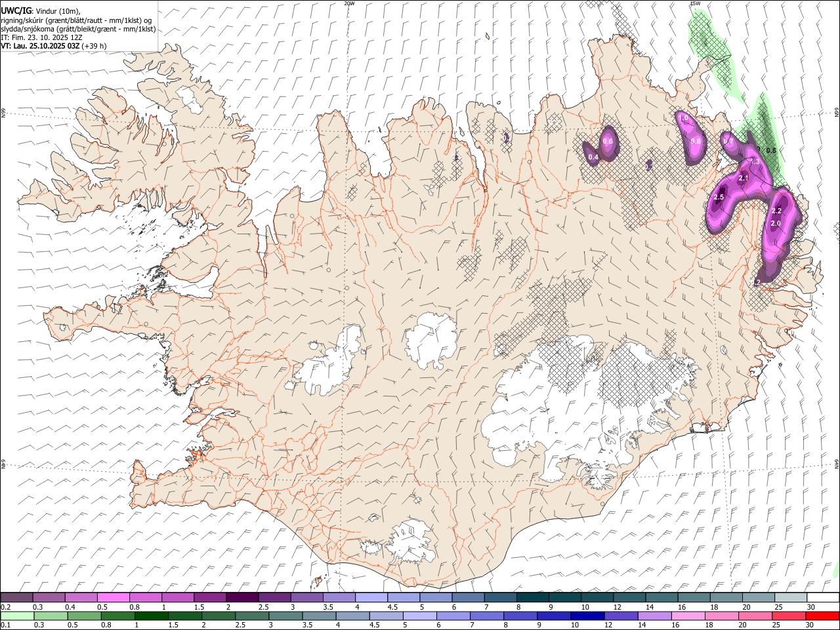This screenshot has height=630, width=840.
Task: Select the bright red swatch after 30, lower scale
Action: 822,616
